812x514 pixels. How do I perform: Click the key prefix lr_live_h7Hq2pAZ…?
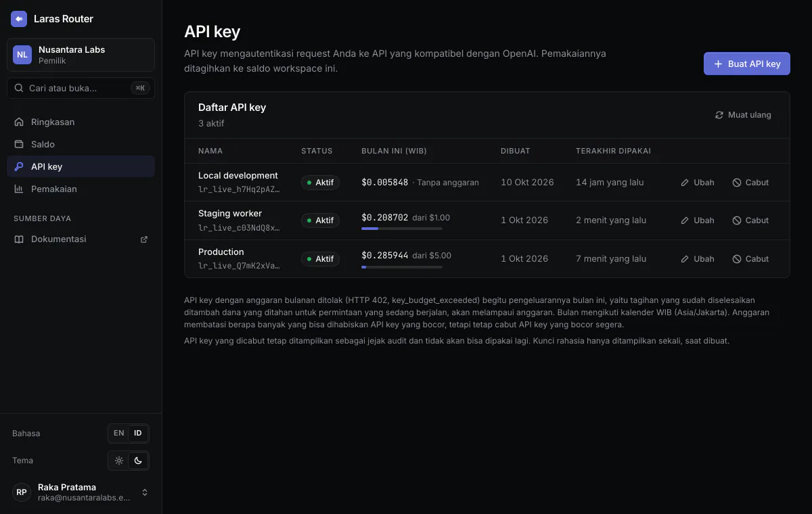(239, 189)
